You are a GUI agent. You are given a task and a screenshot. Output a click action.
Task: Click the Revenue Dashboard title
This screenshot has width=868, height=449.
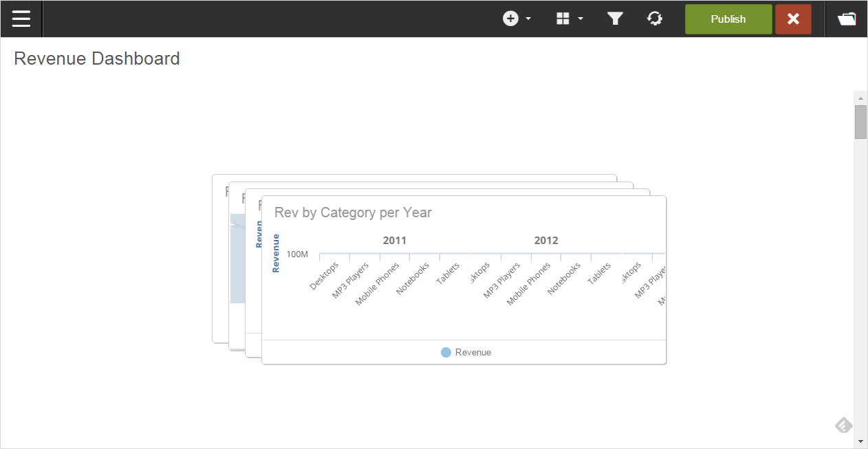point(97,58)
